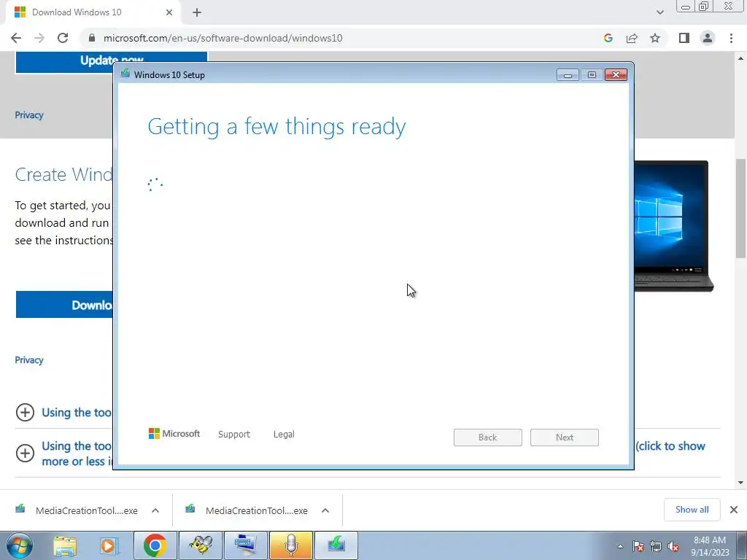Open a new tab with plus icon

click(197, 12)
